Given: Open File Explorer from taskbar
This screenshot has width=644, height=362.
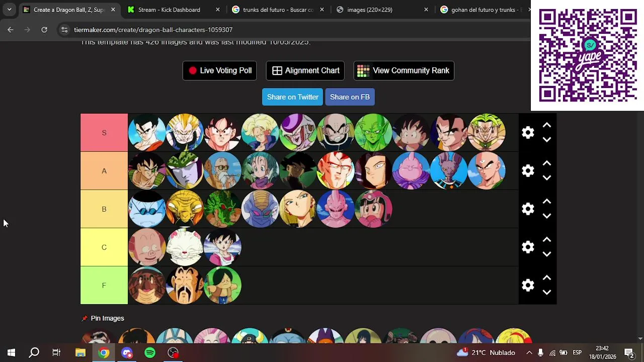Looking at the screenshot, I should [x=80, y=353].
